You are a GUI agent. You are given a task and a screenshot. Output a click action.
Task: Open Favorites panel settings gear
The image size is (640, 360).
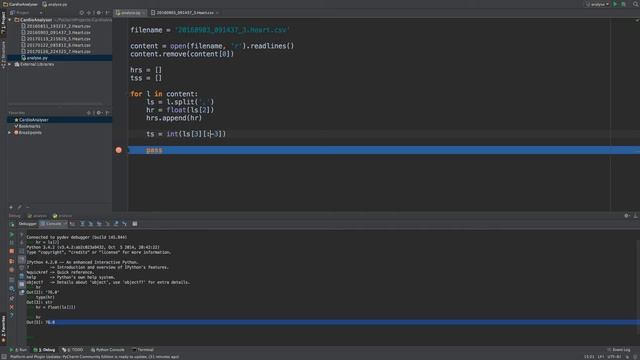[98, 113]
